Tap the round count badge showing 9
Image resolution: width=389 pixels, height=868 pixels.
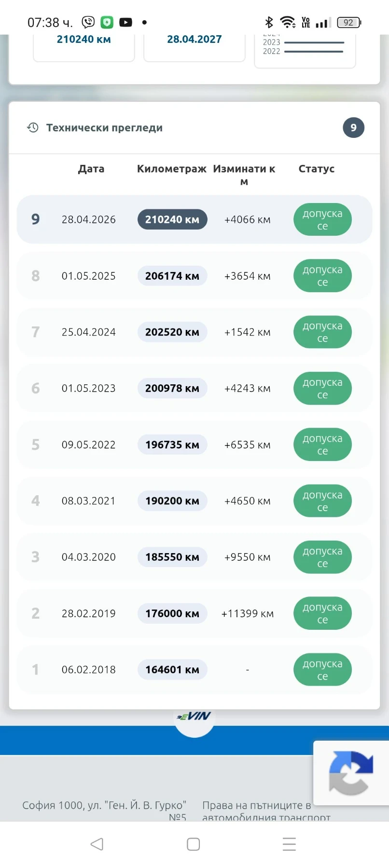click(353, 128)
